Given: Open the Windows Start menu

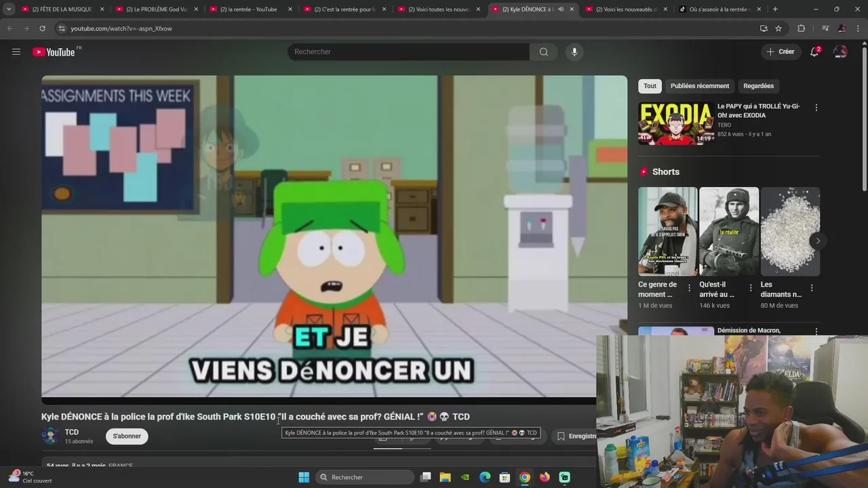Looking at the screenshot, I should click(x=304, y=477).
